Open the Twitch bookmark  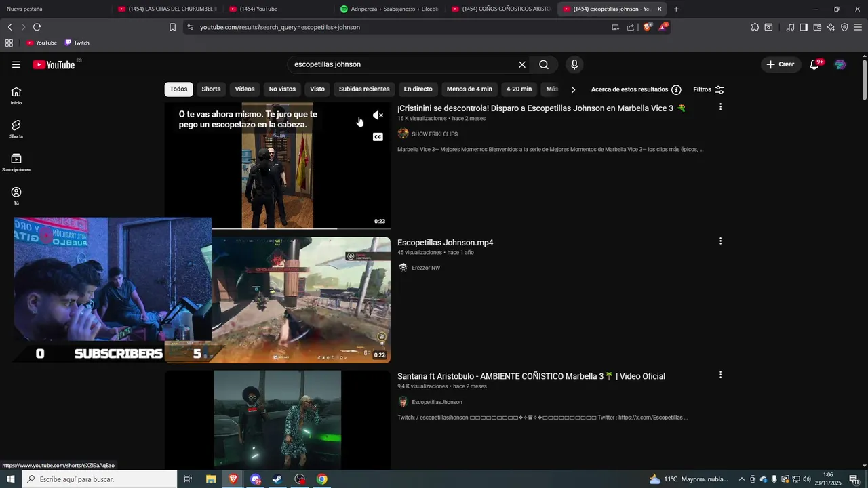(77, 43)
